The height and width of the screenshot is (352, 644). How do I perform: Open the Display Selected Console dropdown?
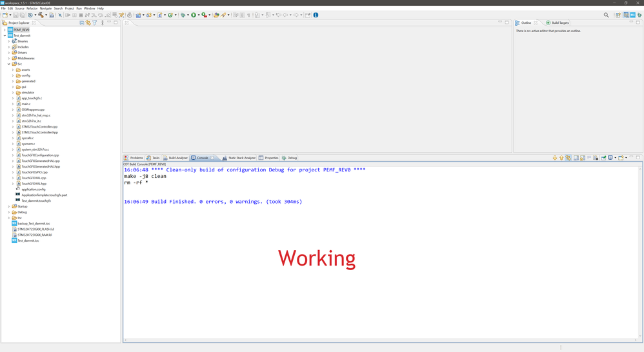click(x=615, y=157)
